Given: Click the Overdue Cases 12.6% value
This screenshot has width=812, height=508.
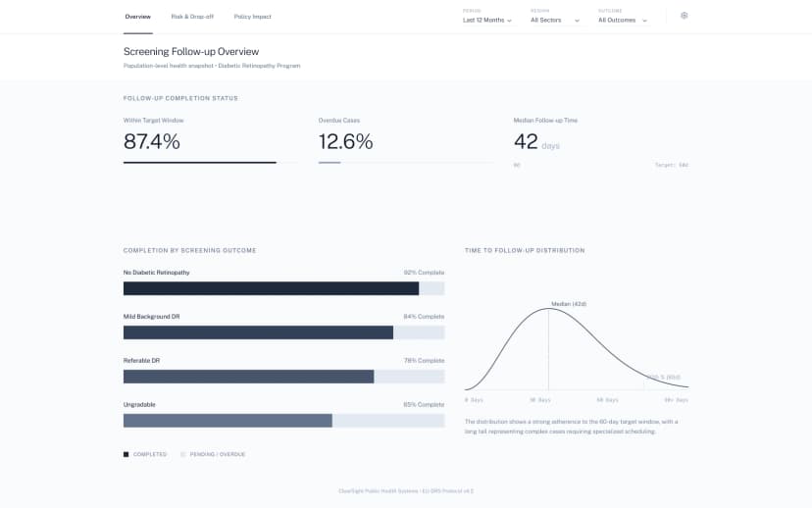Looking at the screenshot, I should tap(346, 141).
